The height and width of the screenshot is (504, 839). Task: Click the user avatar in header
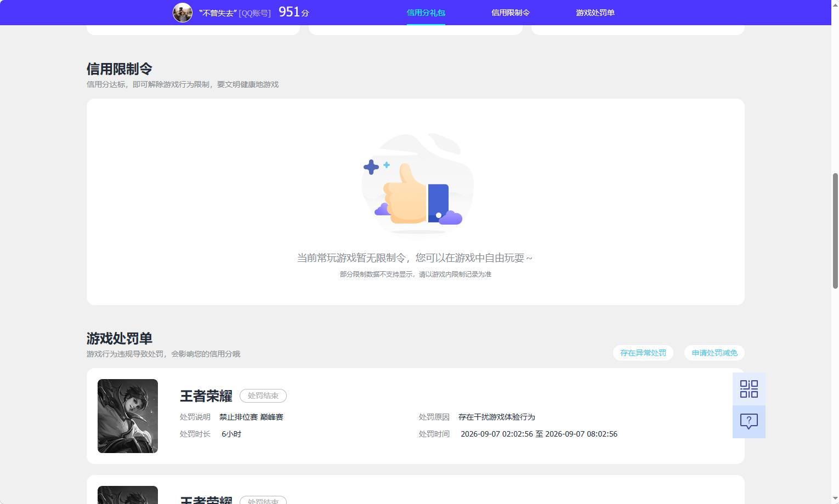[x=183, y=13]
